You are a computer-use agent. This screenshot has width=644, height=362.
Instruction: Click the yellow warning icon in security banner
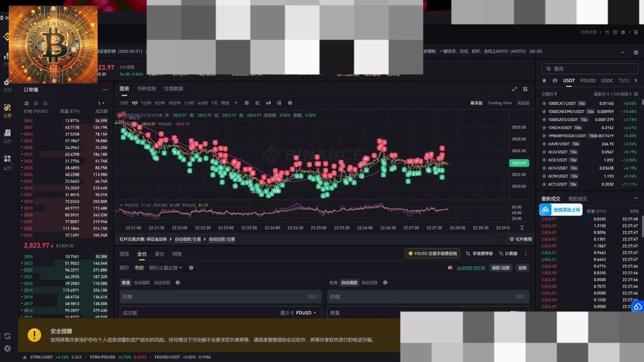click(x=34, y=335)
